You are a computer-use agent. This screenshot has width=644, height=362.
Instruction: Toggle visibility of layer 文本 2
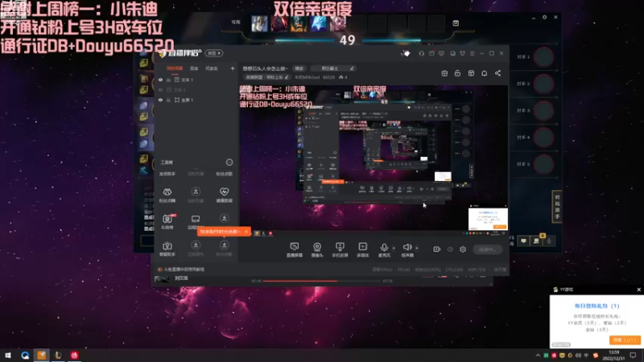tap(160, 90)
